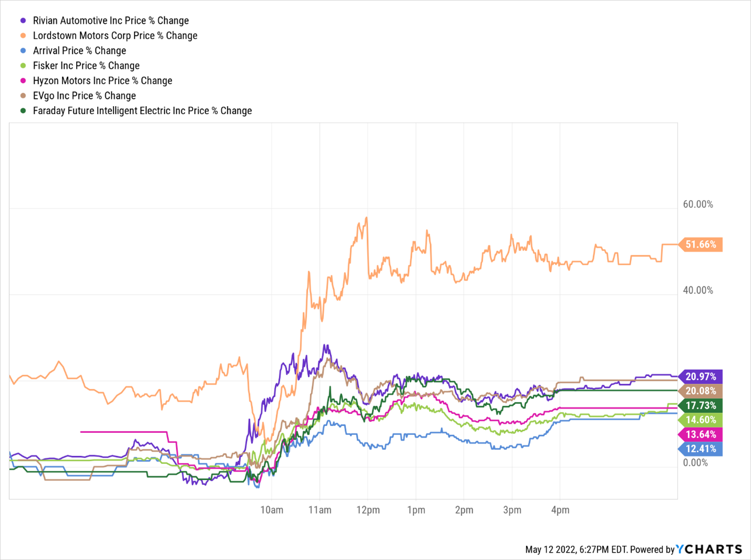This screenshot has height=560, width=751.
Task: Click the 4pm time axis label
Action: point(560,510)
